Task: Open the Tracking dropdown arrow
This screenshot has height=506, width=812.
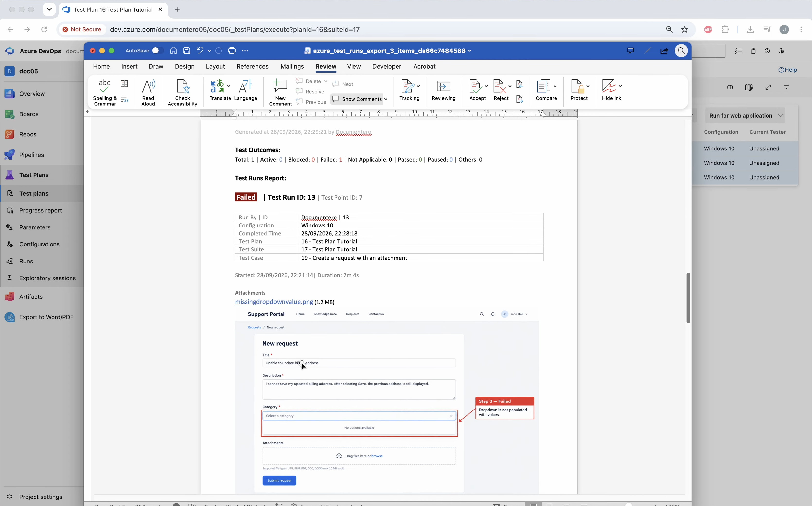Action: [418, 86]
